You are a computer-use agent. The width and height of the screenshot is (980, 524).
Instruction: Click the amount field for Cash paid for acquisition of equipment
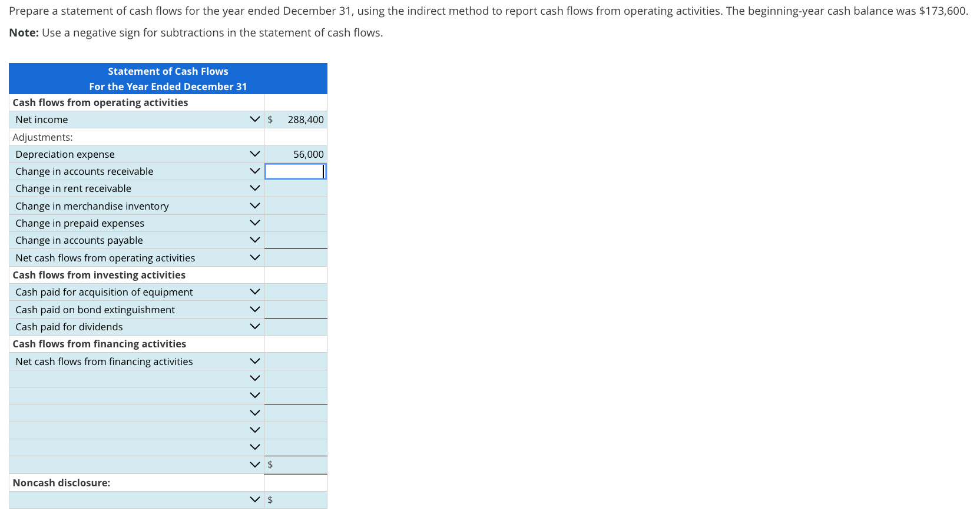coord(296,292)
